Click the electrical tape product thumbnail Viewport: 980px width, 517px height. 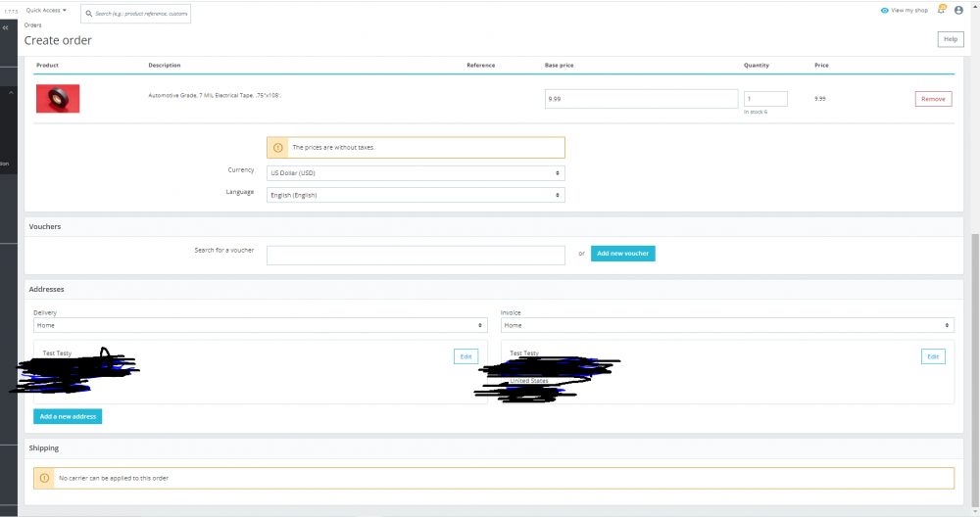58,99
